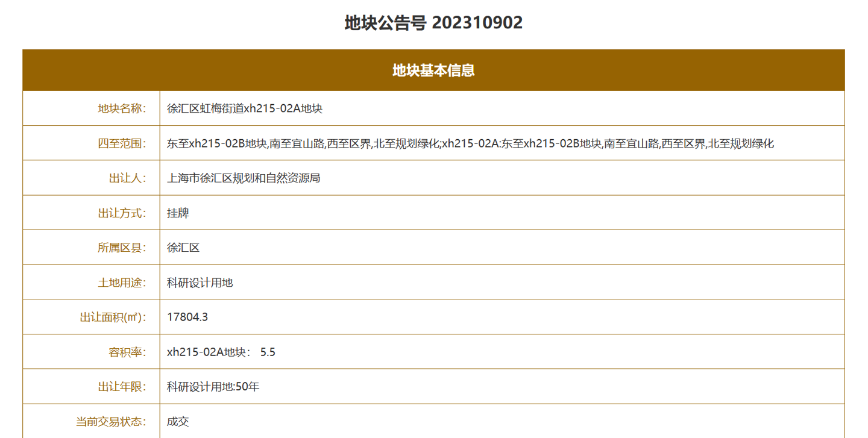Click the 地块名称 row label

125,107
